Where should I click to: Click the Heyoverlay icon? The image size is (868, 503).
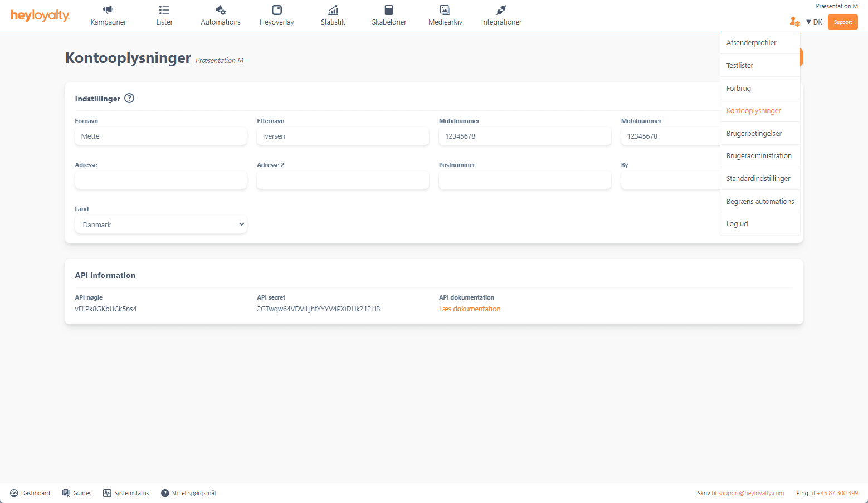(x=276, y=10)
